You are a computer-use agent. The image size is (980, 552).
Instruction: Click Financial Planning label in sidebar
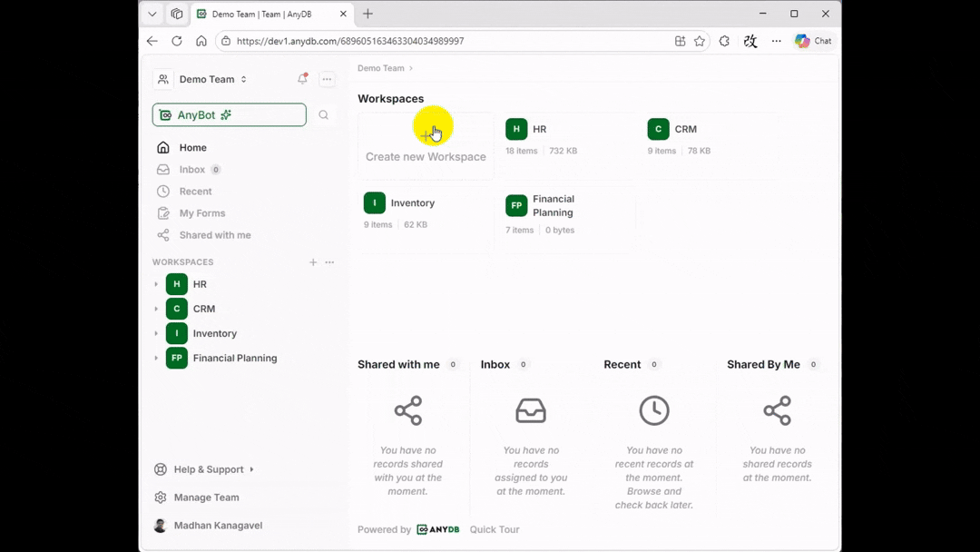[235, 359]
